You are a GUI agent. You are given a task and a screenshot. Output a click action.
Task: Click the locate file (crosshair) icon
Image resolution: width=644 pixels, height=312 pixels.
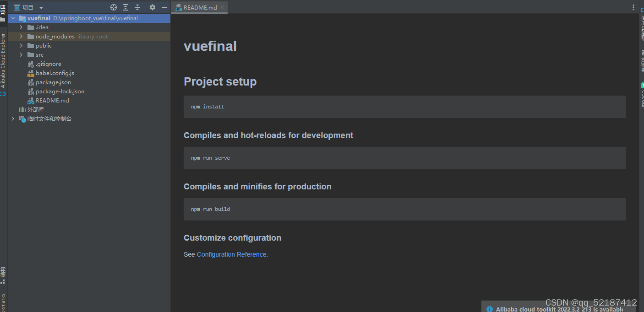[x=114, y=7]
